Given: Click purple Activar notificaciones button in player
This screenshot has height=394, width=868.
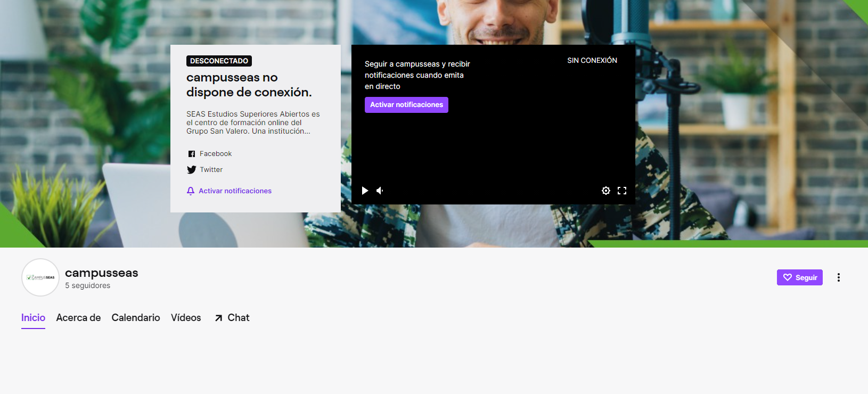Looking at the screenshot, I should pos(406,105).
